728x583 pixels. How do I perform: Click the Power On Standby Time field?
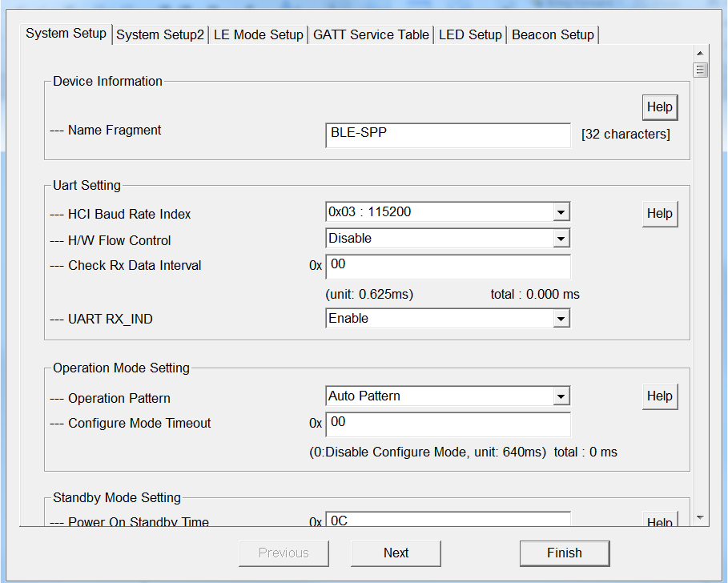448,521
